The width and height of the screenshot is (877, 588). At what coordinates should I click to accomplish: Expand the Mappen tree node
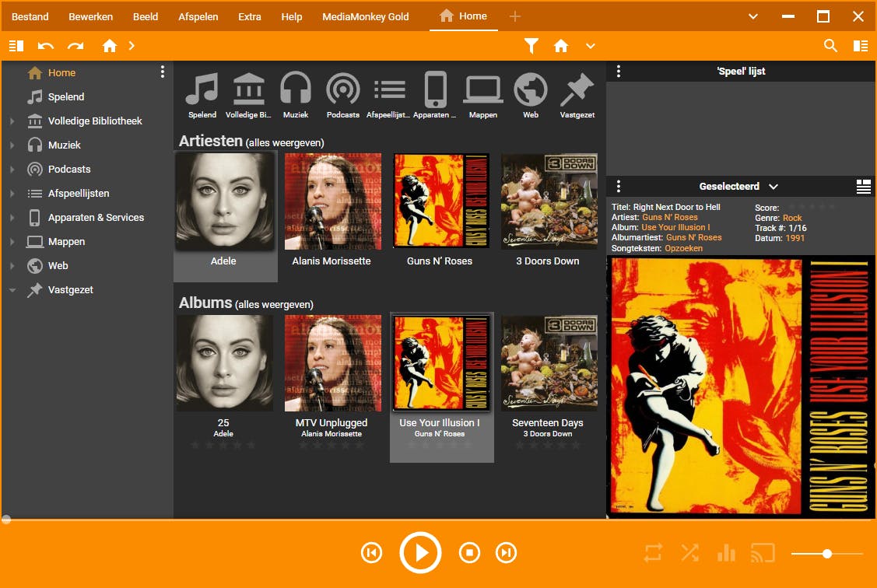(x=12, y=241)
